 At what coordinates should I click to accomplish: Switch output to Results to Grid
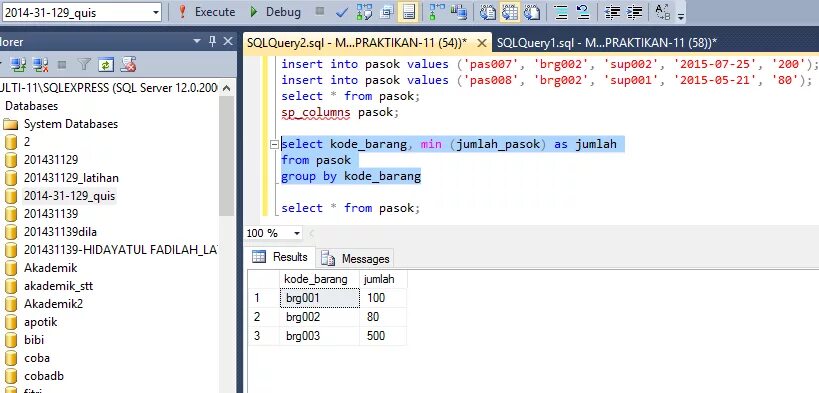[510, 12]
